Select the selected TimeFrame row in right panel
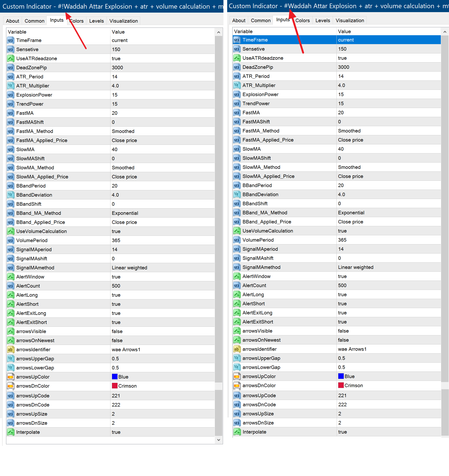 pyautogui.click(x=255, y=40)
